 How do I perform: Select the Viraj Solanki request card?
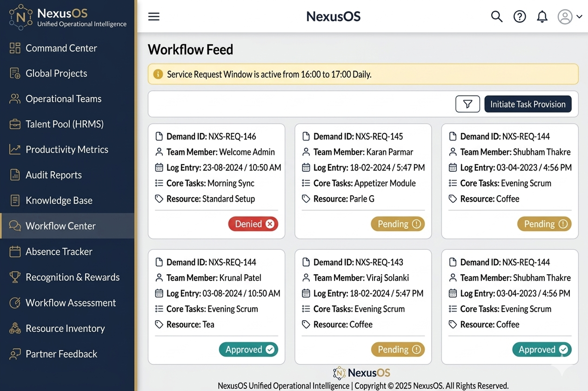click(363, 298)
